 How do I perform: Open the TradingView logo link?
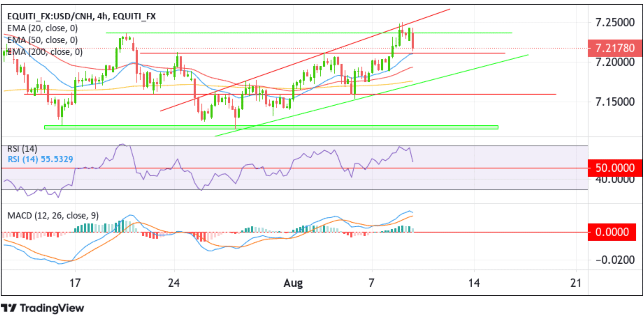42,308
